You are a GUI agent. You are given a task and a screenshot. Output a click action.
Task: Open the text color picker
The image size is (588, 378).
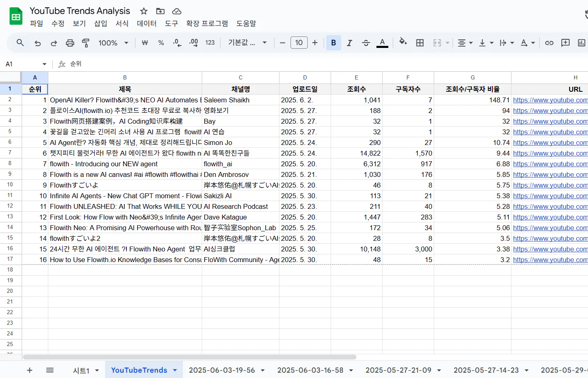pyautogui.click(x=382, y=43)
